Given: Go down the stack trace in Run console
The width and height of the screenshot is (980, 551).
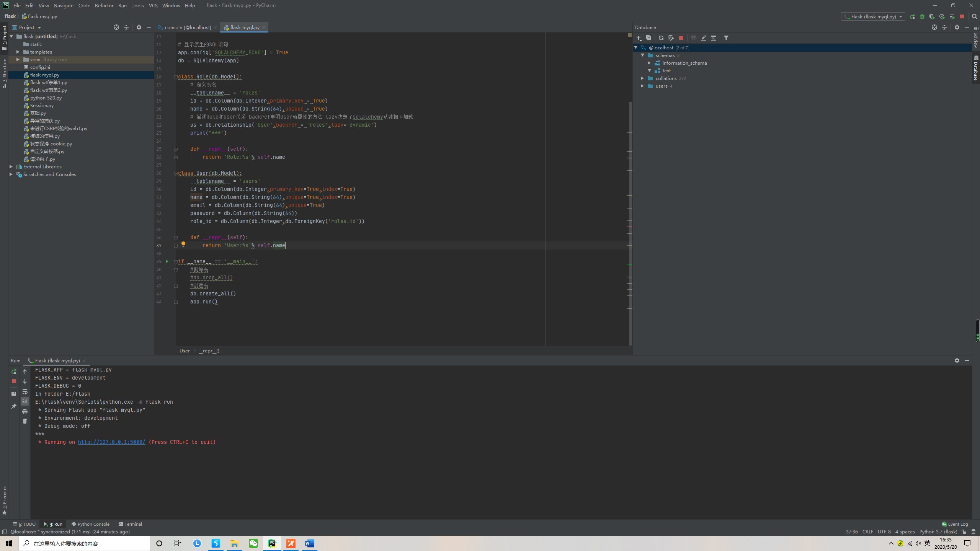Looking at the screenshot, I should coord(25,381).
